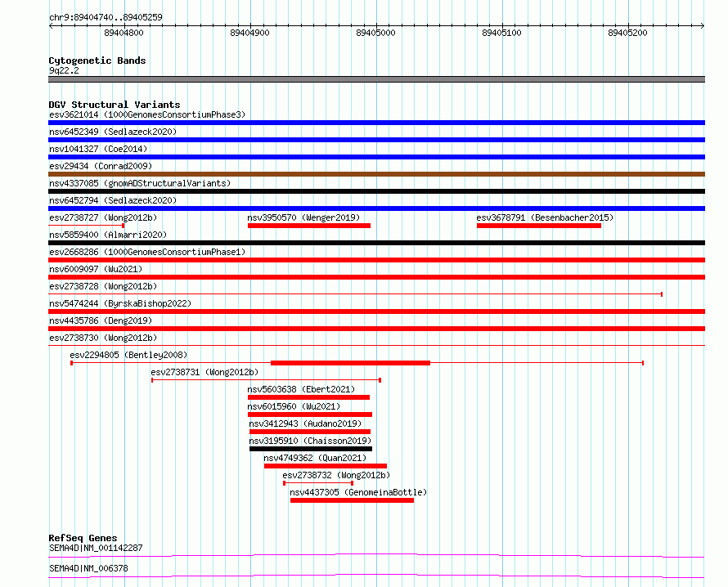The height and width of the screenshot is (587, 728).
Task: Click the nsv4435786 Deng2019 variant label
Action: (101, 320)
